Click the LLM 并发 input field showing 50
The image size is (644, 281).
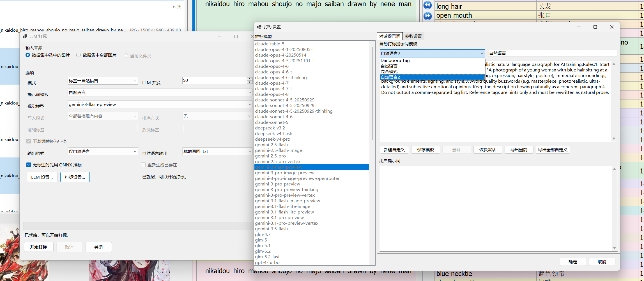point(215,80)
